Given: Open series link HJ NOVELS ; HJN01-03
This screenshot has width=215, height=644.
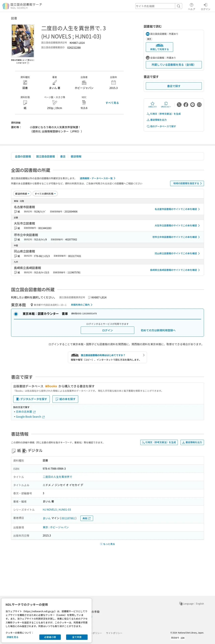Looking at the screenshot, I should point(57,510).
